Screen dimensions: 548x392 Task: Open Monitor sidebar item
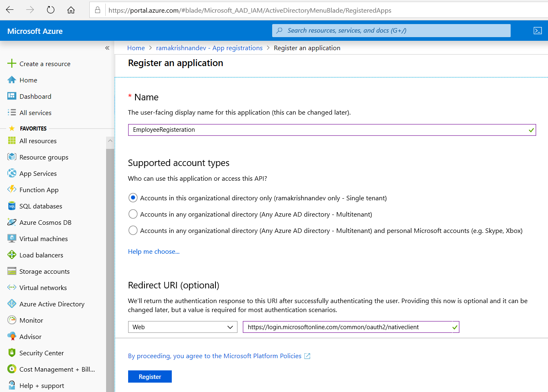[x=31, y=321]
